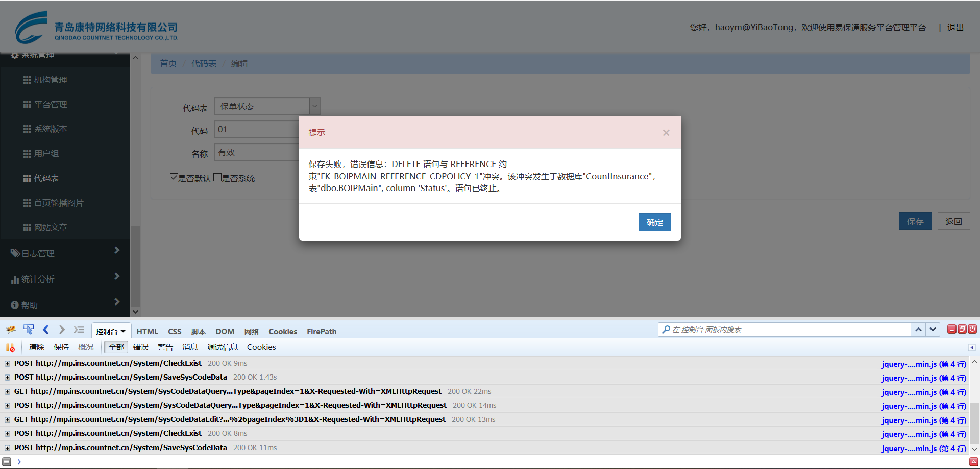980x469 pixels.
Task: Open 机构管理 in the sidebar
Action: [51, 80]
